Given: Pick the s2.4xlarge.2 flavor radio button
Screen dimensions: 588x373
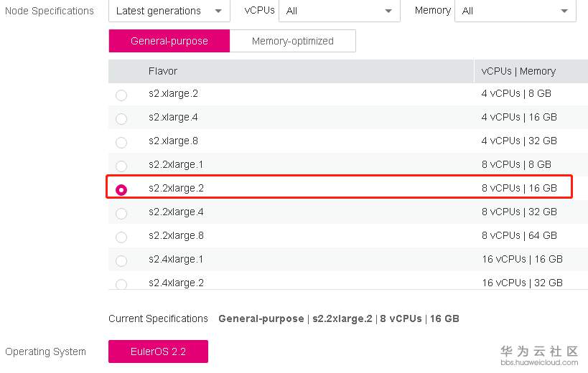Looking at the screenshot, I should point(121,284).
